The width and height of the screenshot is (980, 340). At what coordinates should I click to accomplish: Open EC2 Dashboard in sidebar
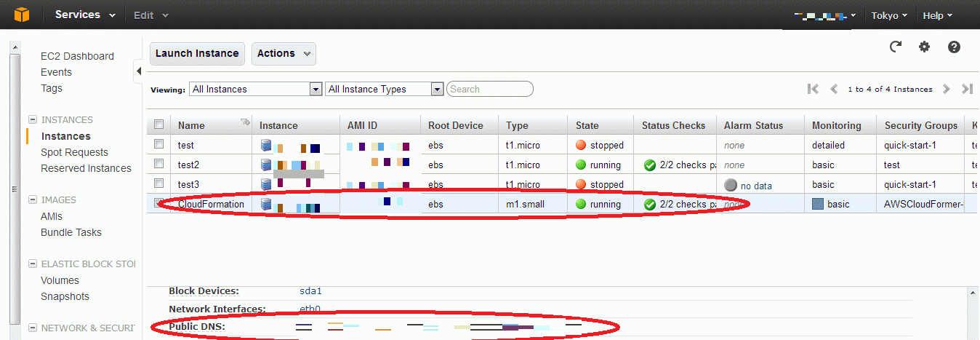pos(77,56)
